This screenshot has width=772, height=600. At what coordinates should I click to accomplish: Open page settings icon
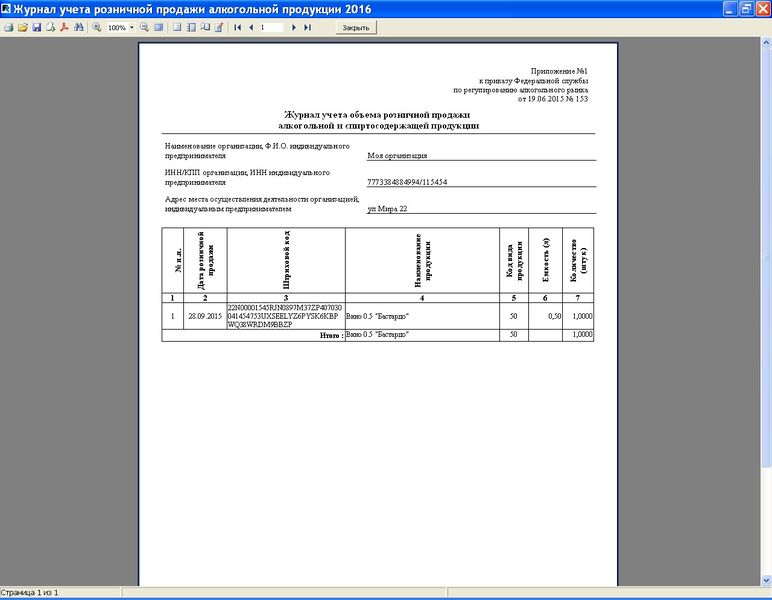pos(205,28)
